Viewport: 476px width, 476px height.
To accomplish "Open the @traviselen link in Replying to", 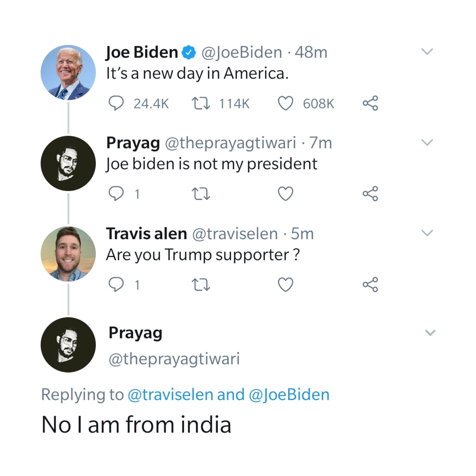I will [170, 394].
